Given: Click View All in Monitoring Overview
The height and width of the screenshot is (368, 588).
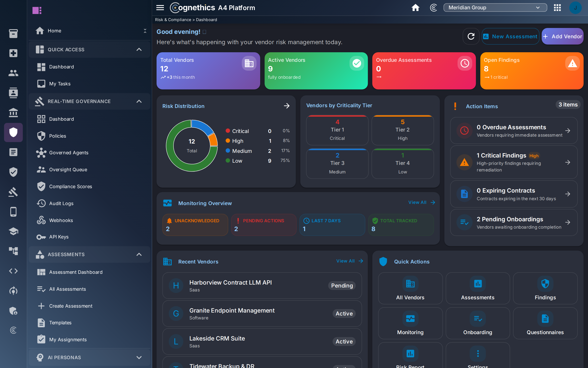Looking at the screenshot, I should 422,202.
